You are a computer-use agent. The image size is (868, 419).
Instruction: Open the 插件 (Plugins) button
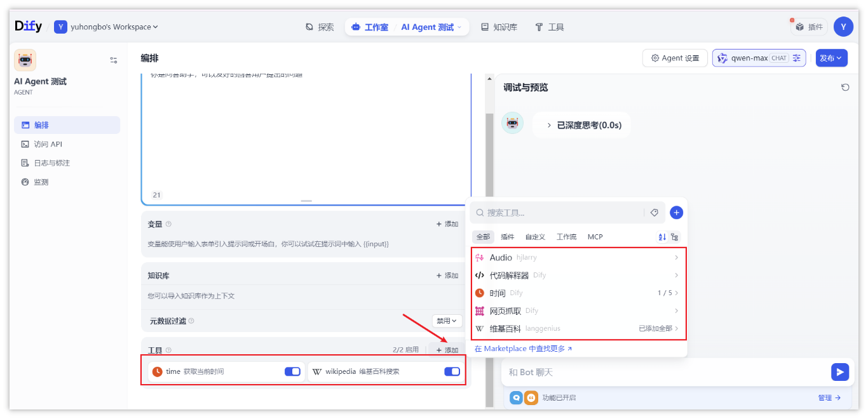click(809, 27)
